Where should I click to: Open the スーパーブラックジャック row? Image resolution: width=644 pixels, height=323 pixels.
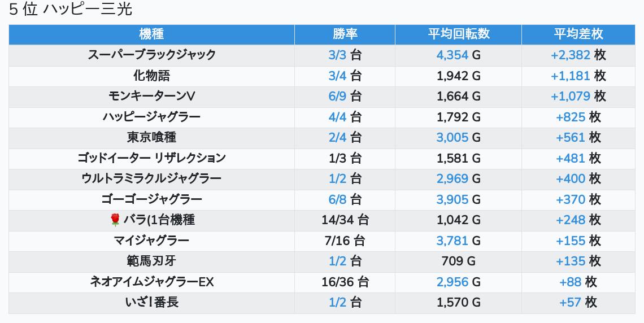[x=151, y=55]
